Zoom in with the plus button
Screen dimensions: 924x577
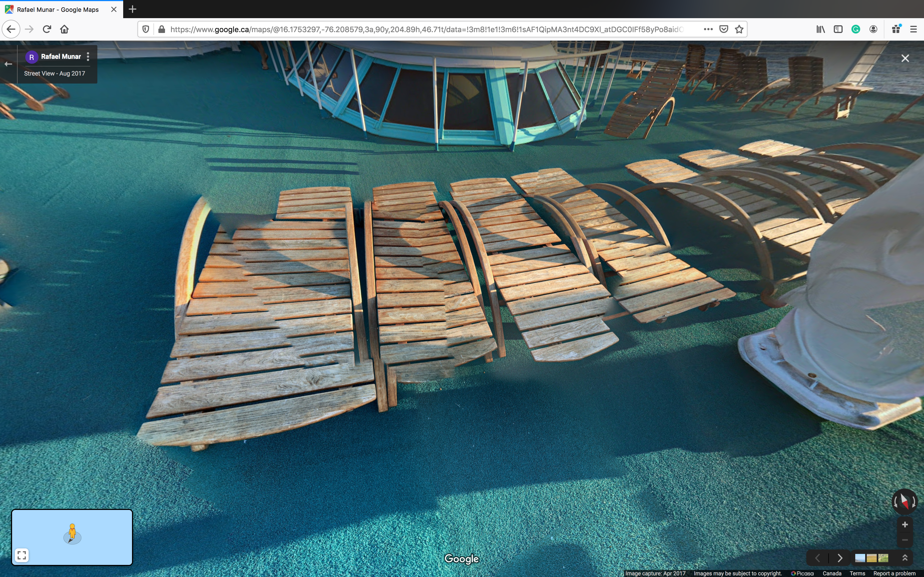904,525
